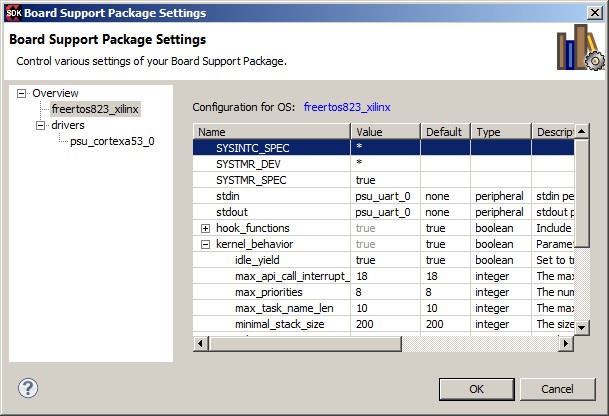Image resolution: width=609 pixels, height=416 pixels.
Task: Click the horizontal scrollbar right arrow
Action: (566, 343)
